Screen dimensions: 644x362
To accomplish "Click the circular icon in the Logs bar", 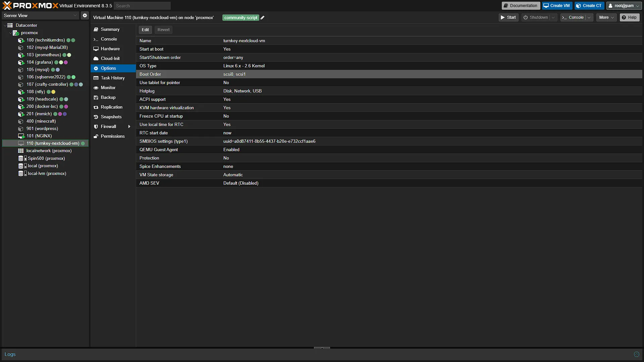I will pos(636,354).
